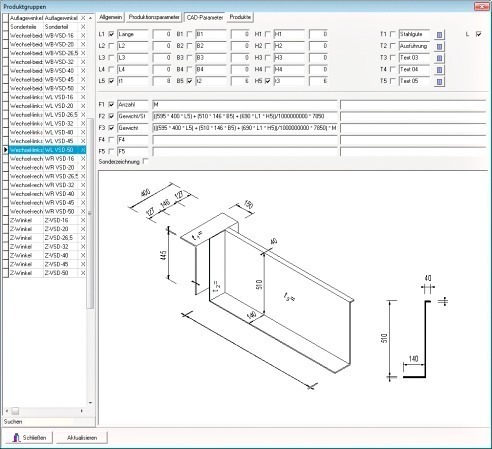This screenshot has width=492, height=449.
Task: Click the X icon for Z-VSD-50
Action: [x=83, y=273]
